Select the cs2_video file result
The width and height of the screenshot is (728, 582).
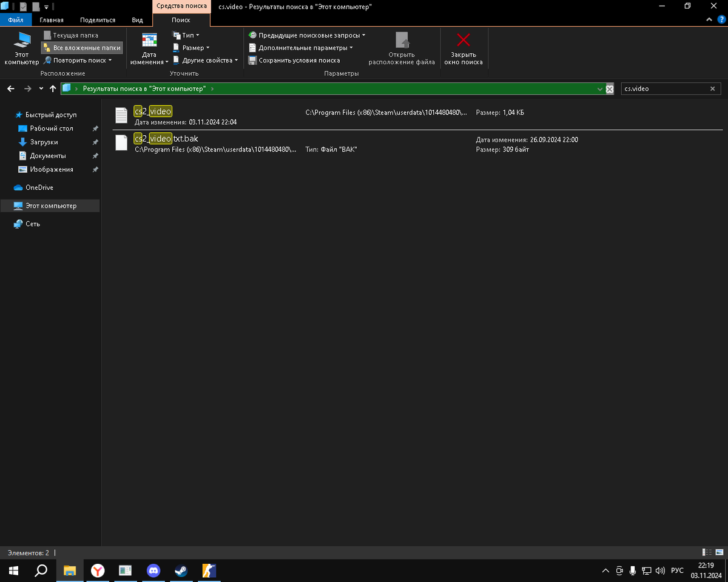(x=418, y=116)
